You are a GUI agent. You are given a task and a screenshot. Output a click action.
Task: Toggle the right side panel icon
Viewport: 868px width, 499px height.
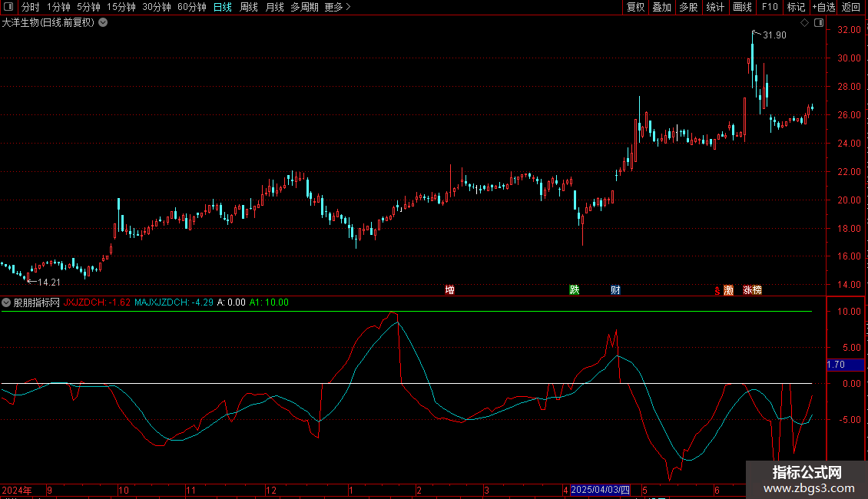point(819,23)
